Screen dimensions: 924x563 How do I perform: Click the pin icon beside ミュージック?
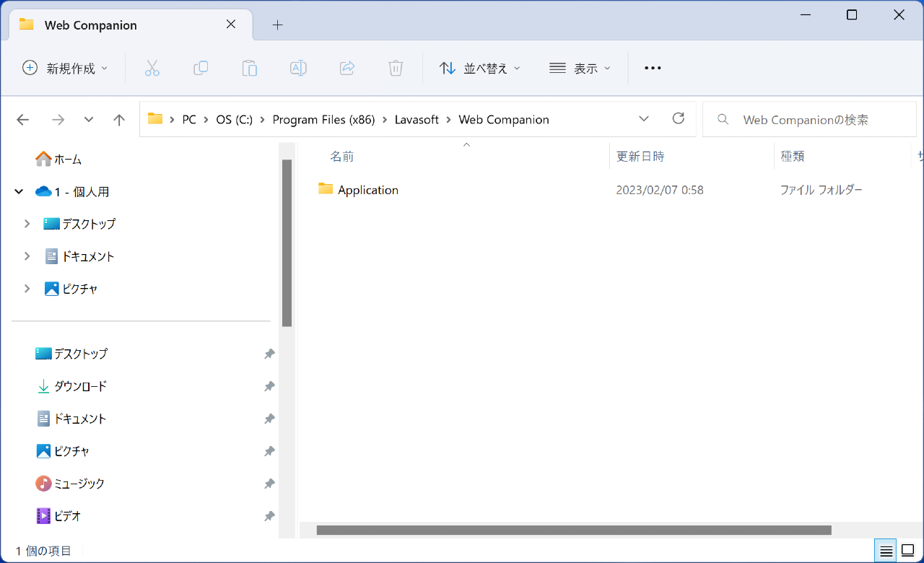pos(269,484)
